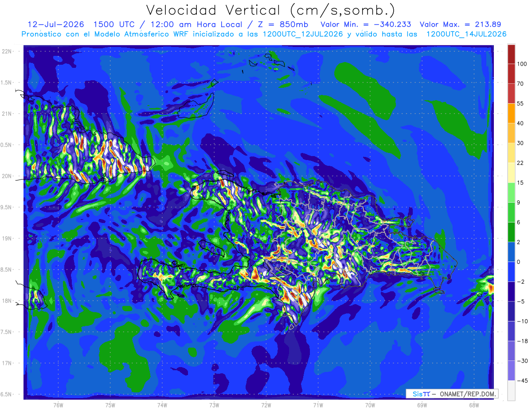Image resolution: width=532 pixels, height=411 pixels.
Task: Click the colorbar label "70"
Action: coord(520,83)
